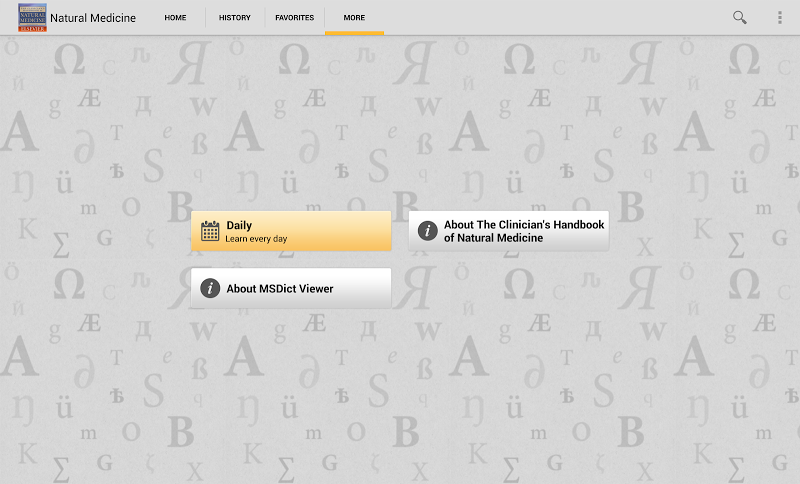Select the About MSDict Viewer label
The image size is (800, 484).
coord(280,289)
